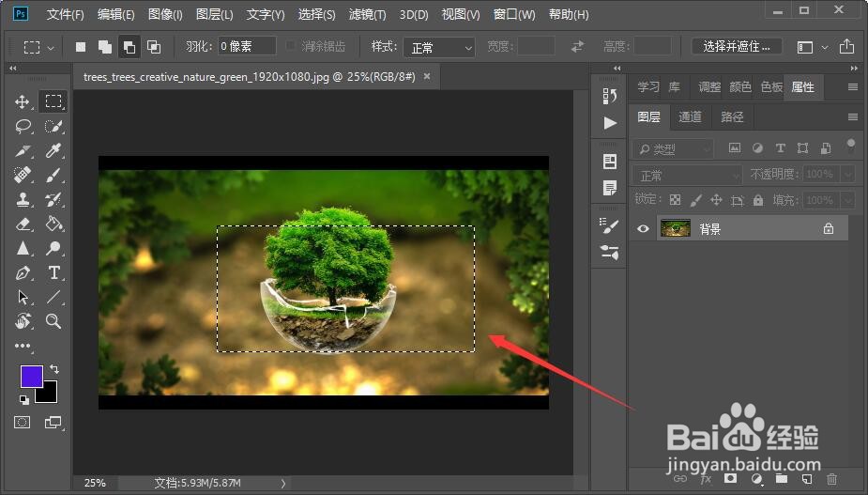This screenshot has height=495, width=868.
Task: Open the History panel icon
Action: pyautogui.click(x=610, y=96)
